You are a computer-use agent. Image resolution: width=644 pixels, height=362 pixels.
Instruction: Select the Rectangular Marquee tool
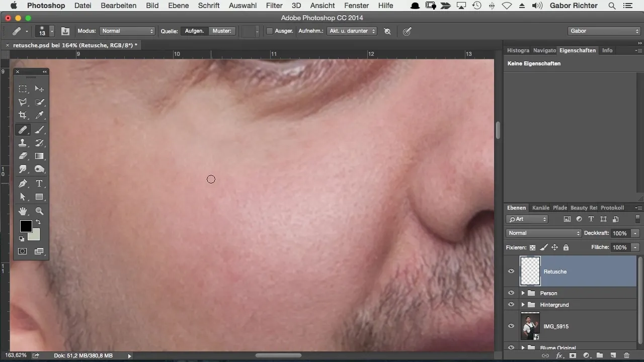pos(23,89)
